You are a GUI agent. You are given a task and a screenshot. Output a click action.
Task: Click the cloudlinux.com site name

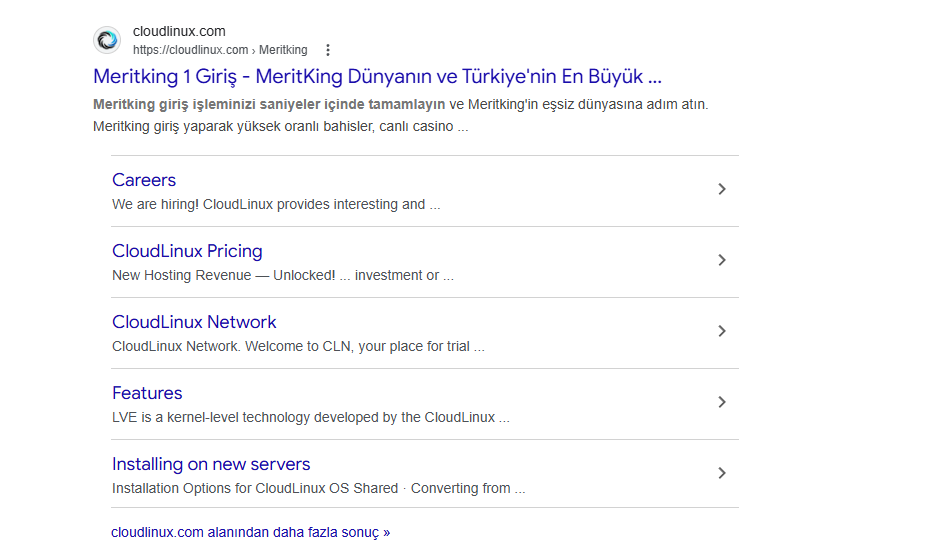pyautogui.click(x=179, y=31)
